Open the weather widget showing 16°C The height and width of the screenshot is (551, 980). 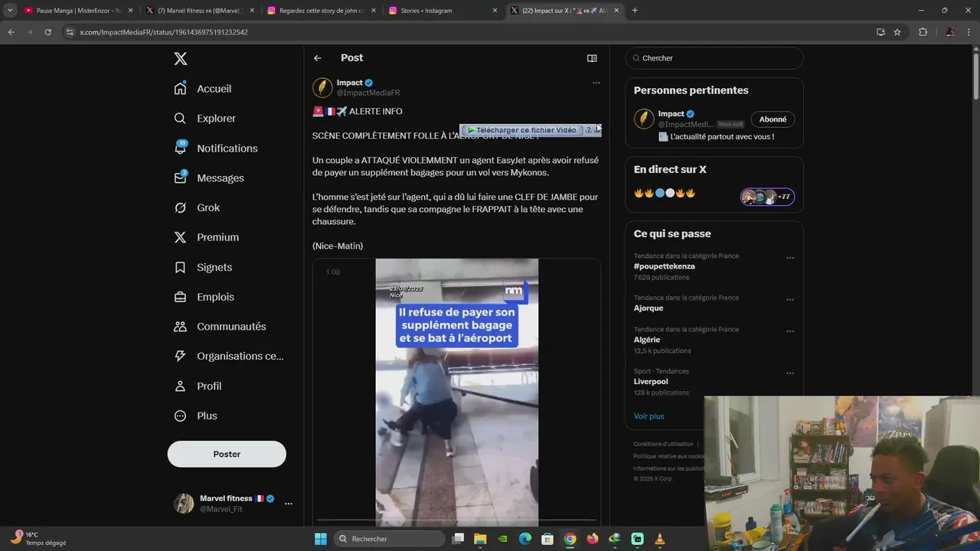38,539
